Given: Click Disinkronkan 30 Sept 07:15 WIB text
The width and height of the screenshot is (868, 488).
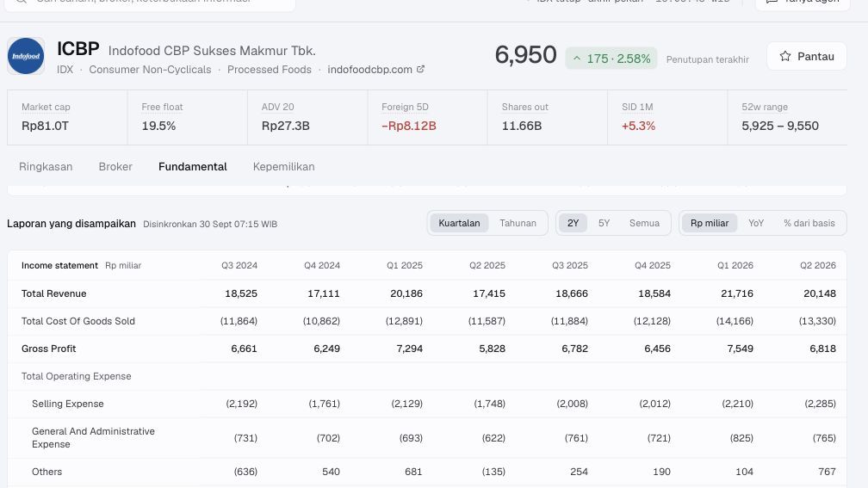Looking at the screenshot, I should pos(210,224).
